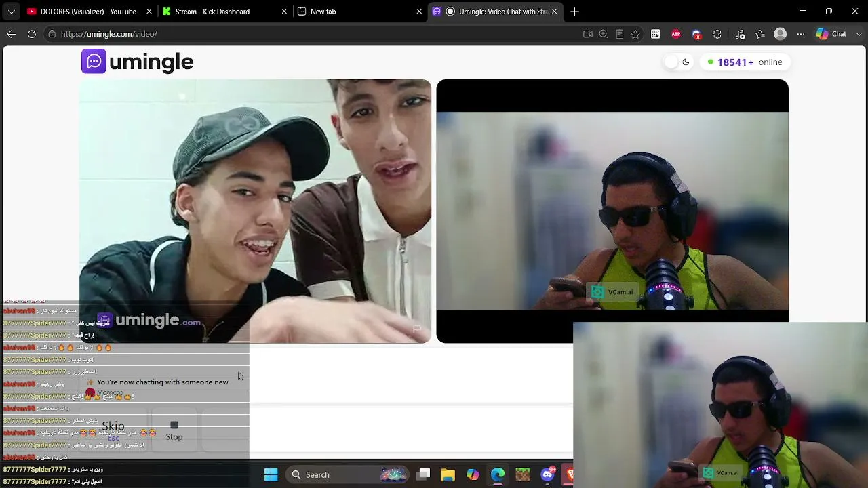Screen dimensions: 868x488
Task: Open the browser profile avatar
Action: tap(781, 34)
